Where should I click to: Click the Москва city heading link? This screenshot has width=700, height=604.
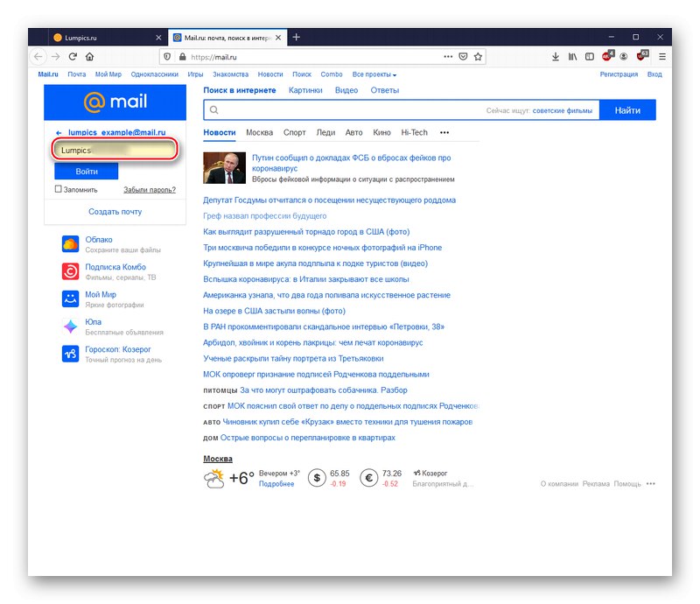pos(218,459)
